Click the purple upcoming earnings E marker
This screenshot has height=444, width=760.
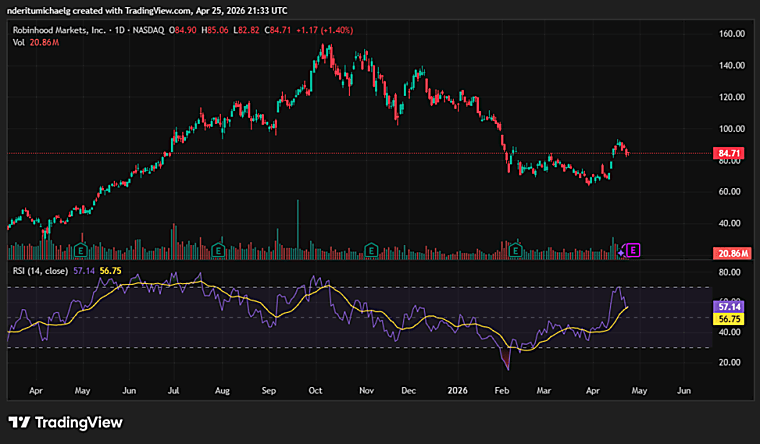[633, 250]
